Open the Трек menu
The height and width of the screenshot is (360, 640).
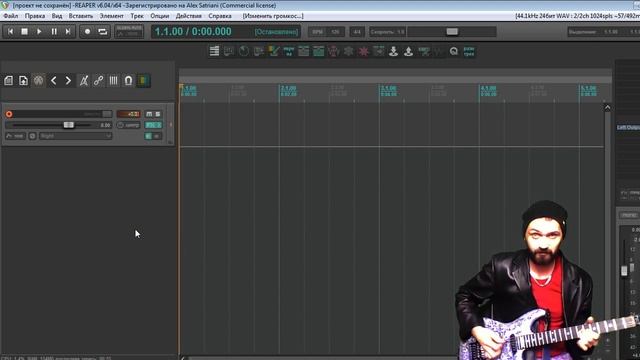137,16
